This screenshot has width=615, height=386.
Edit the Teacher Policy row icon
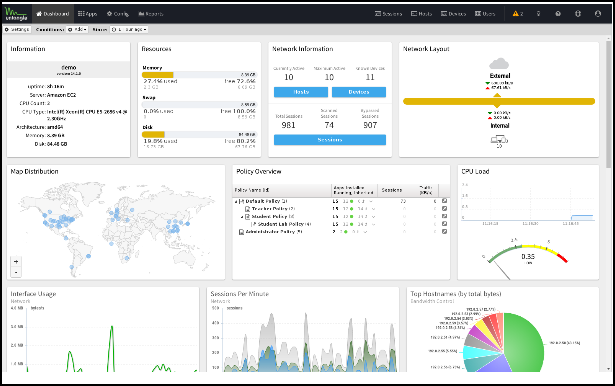pos(444,208)
